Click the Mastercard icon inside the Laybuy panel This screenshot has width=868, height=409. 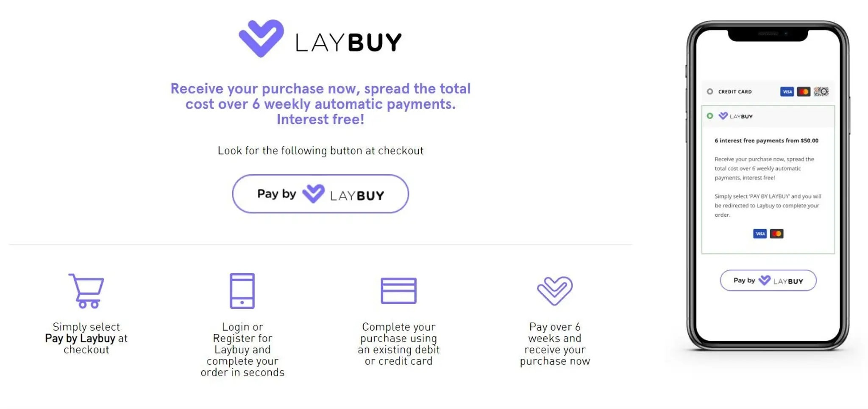coord(776,234)
